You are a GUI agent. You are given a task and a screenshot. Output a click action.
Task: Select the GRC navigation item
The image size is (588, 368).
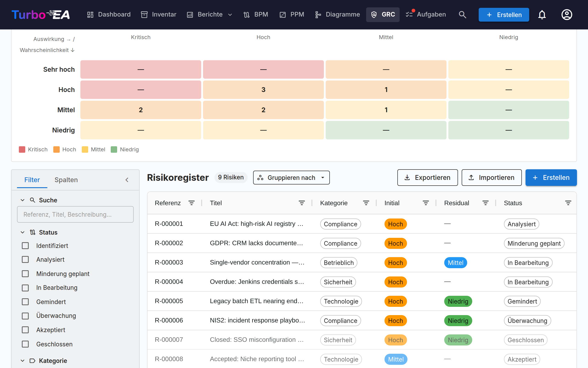click(x=383, y=14)
